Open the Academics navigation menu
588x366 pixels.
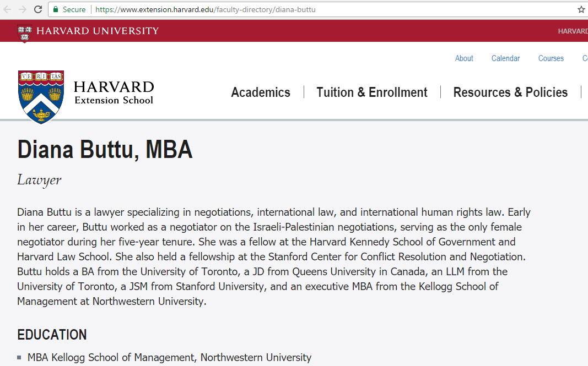click(x=260, y=92)
